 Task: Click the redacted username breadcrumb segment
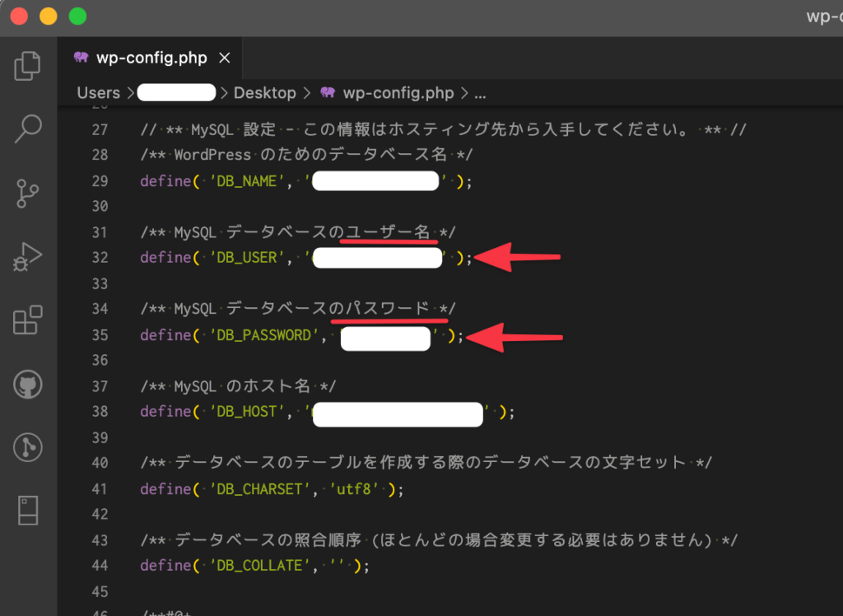click(176, 92)
